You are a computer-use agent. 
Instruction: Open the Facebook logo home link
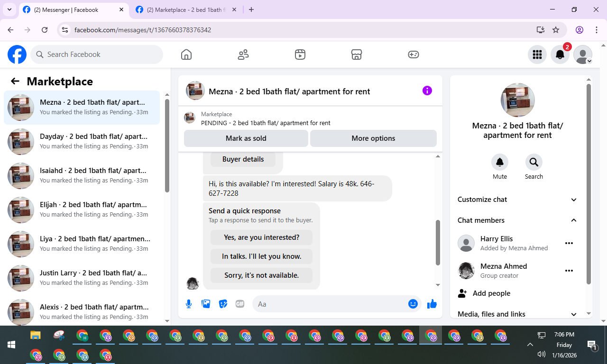click(17, 55)
